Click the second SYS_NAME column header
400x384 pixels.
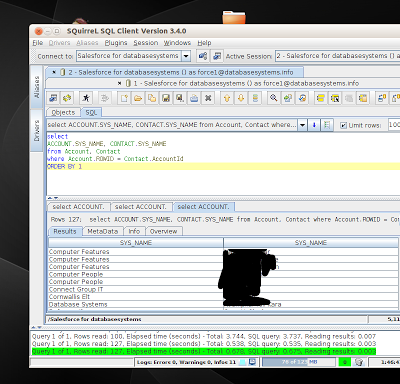[311, 243]
